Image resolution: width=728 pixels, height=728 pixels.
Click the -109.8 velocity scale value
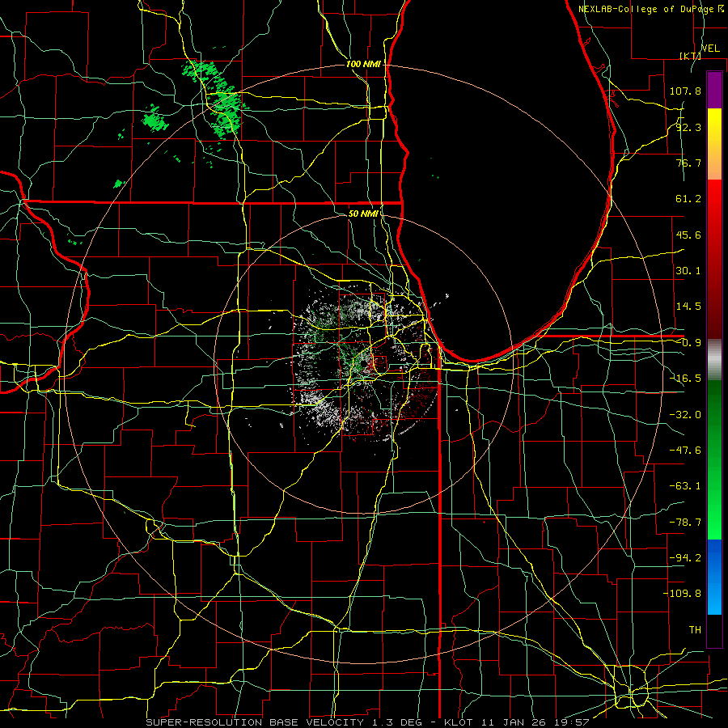pyautogui.click(x=682, y=594)
